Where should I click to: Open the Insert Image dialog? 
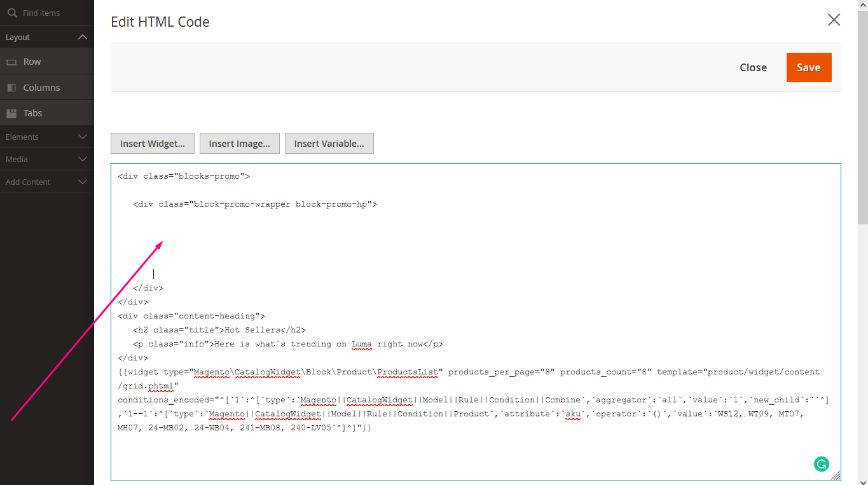tap(239, 143)
